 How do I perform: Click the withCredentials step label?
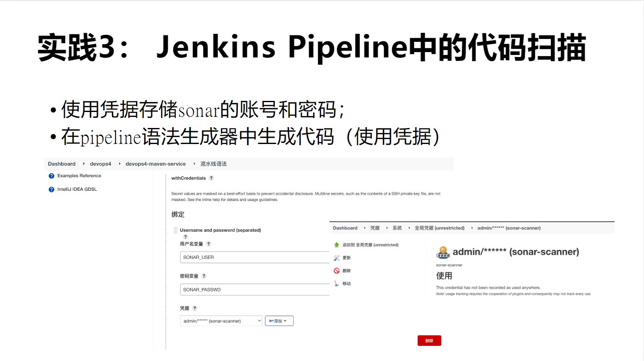[189, 178]
